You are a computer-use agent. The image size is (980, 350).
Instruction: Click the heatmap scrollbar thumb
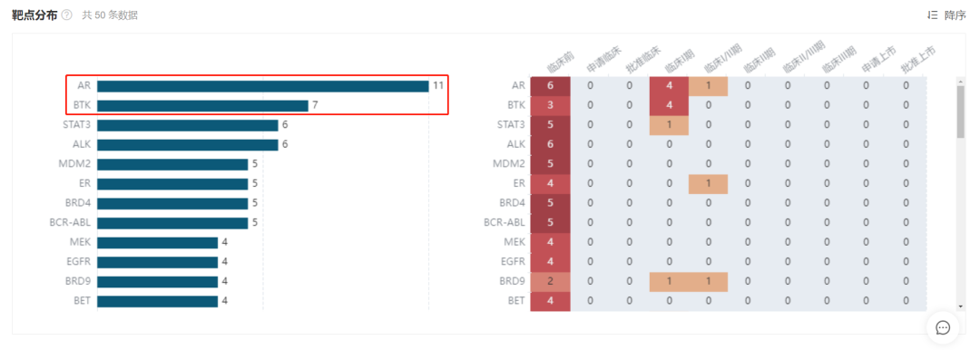click(x=961, y=112)
